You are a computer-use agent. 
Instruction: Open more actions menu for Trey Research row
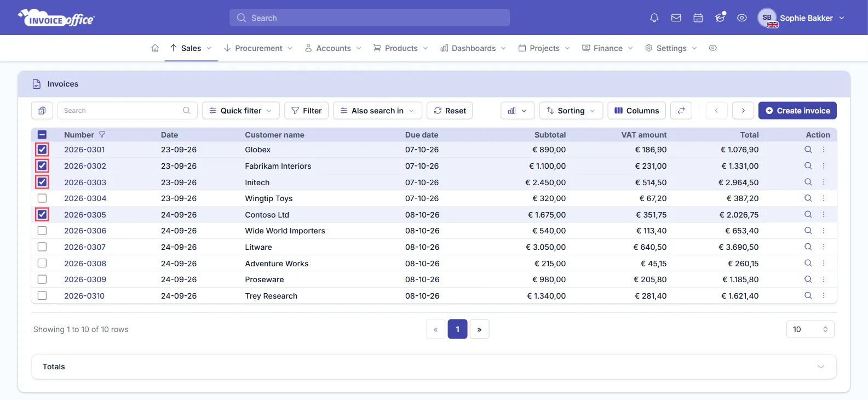823,296
